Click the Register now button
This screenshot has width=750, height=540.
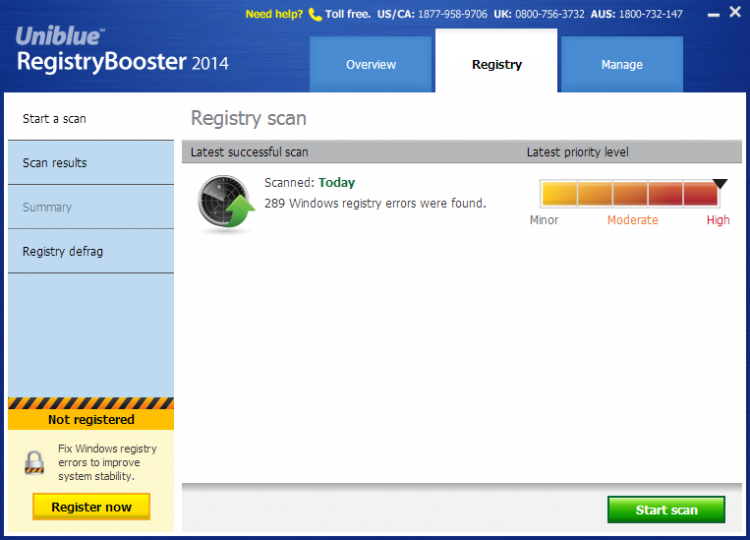point(91,507)
